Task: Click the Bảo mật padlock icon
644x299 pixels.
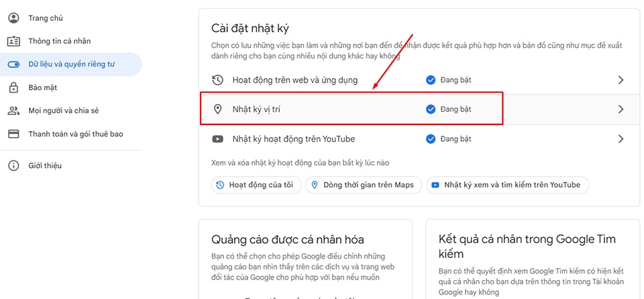Action: 13,87
